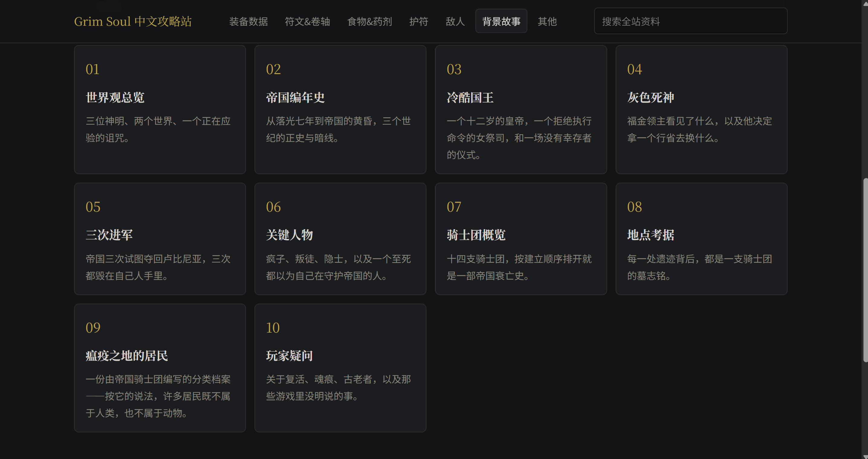Open the 瘟疫之地的居民 card
The image size is (868, 459).
click(x=160, y=368)
